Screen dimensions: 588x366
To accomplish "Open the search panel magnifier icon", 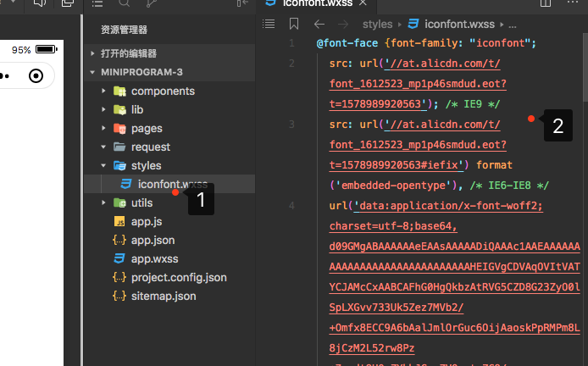I will coord(125,3).
